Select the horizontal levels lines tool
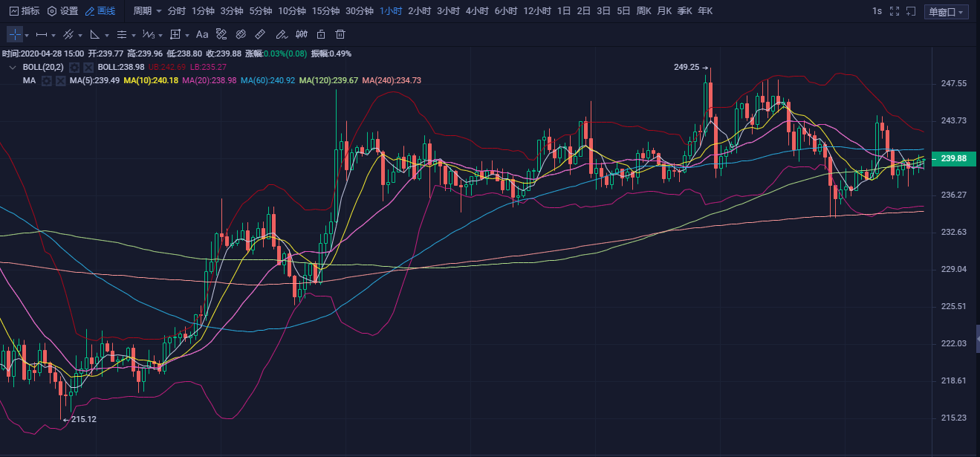Viewport: 980px width, 457px height. coord(122,34)
